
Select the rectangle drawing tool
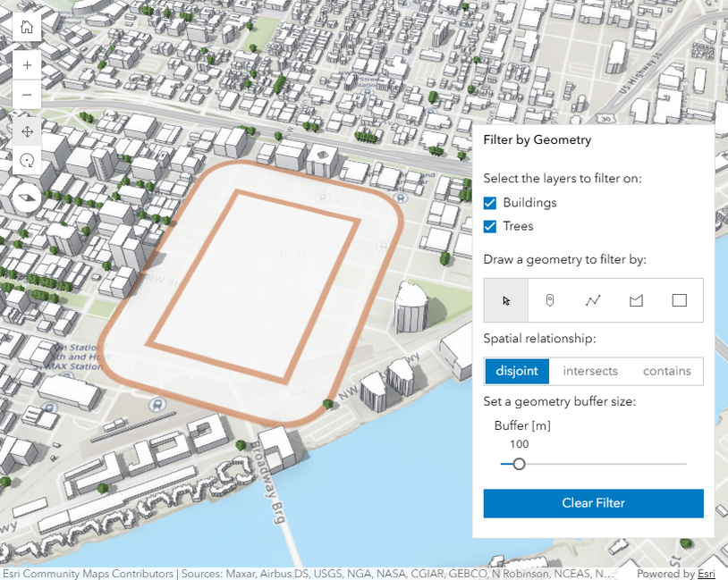point(679,300)
